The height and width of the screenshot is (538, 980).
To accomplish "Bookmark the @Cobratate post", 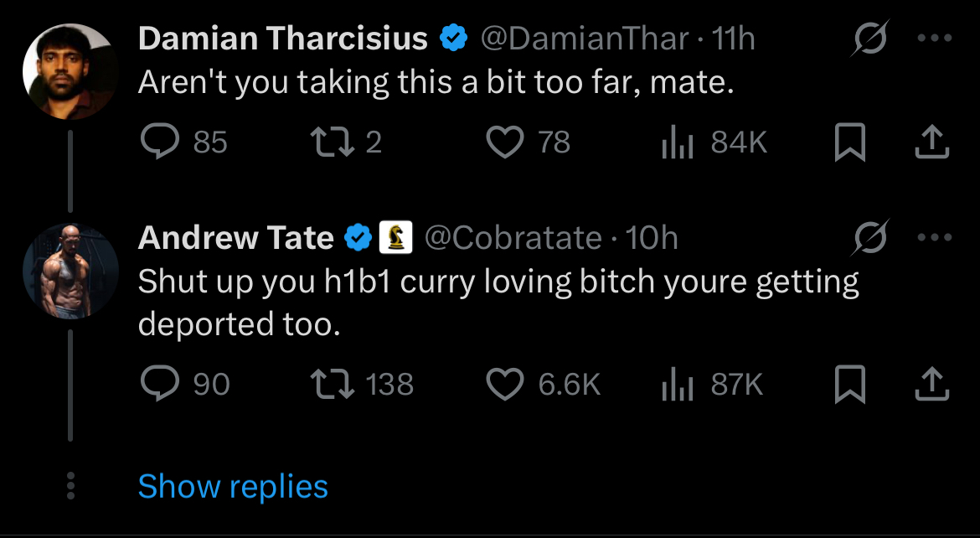I will tap(849, 385).
